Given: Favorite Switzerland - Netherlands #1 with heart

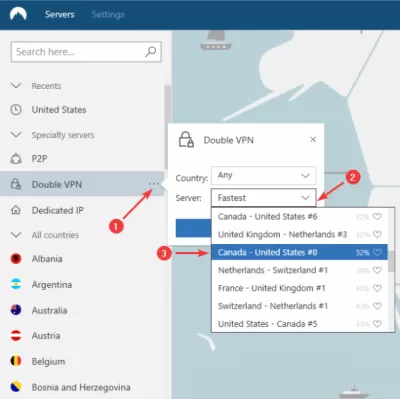Looking at the screenshot, I should pyautogui.click(x=377, y=306).
